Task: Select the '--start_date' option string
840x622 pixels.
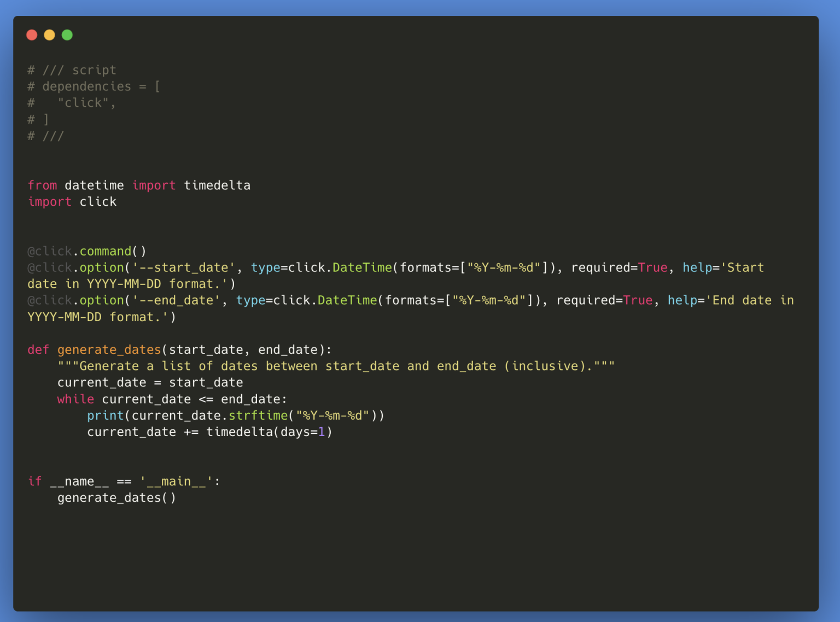Action: click(184, 268)
